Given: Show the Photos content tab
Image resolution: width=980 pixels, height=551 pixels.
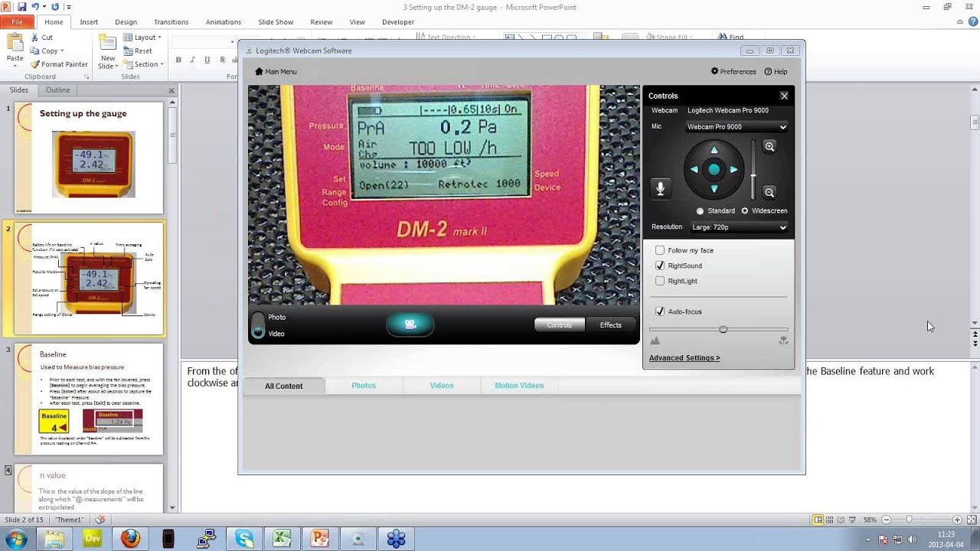Looking at the screenshot, I should (364, 386).
